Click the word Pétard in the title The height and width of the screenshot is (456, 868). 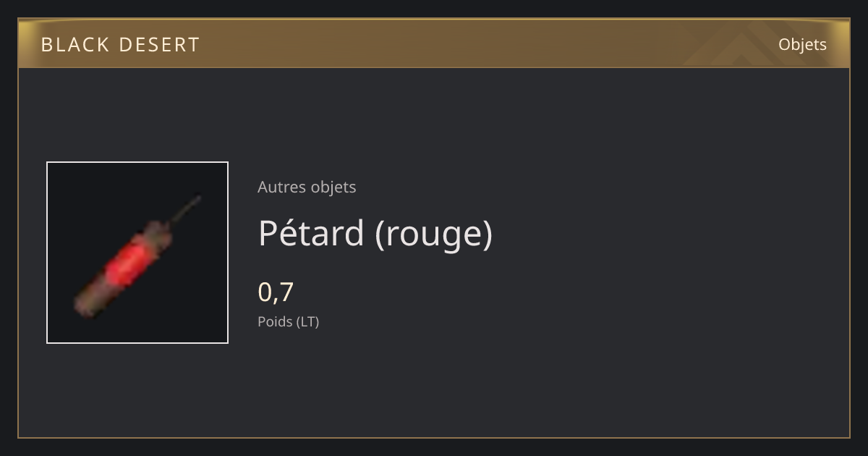[311, 233]
